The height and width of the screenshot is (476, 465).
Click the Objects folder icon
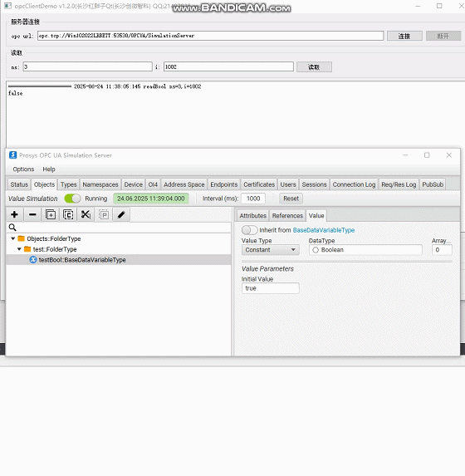(22, 238)
